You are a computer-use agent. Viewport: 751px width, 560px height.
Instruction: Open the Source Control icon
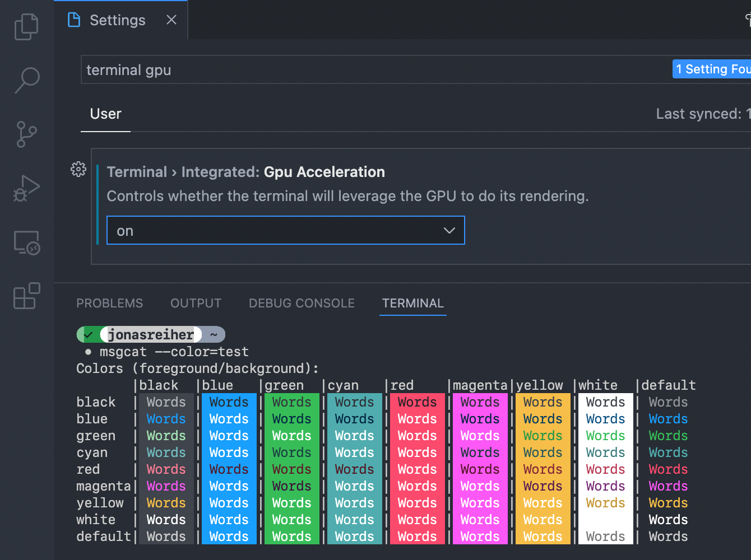(x=26, y=134)
